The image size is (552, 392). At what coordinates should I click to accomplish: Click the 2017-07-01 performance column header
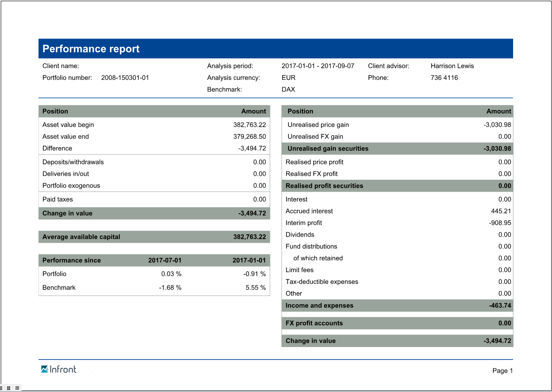164,260
